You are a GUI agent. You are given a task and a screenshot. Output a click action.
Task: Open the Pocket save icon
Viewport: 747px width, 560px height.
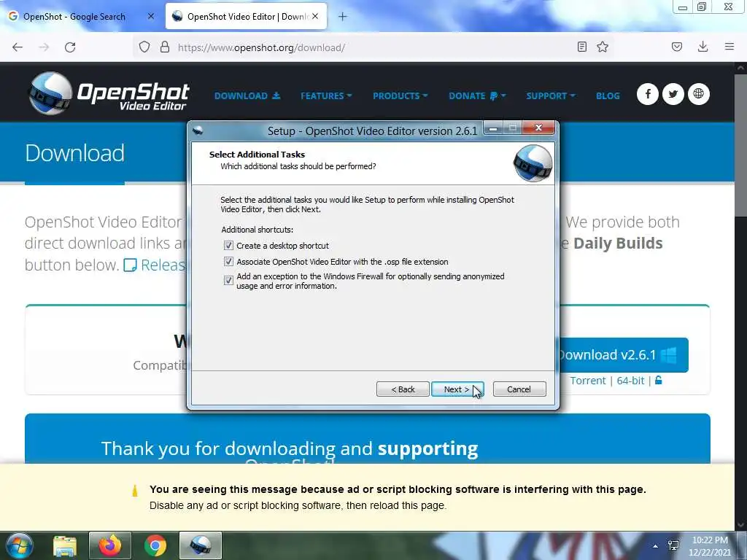(677, 47)
